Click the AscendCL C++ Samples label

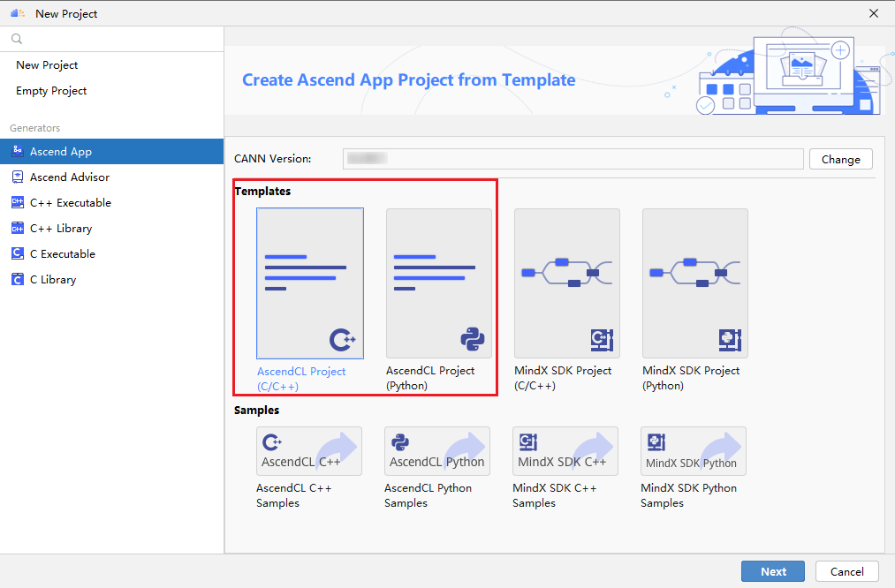tap(294, 495)
